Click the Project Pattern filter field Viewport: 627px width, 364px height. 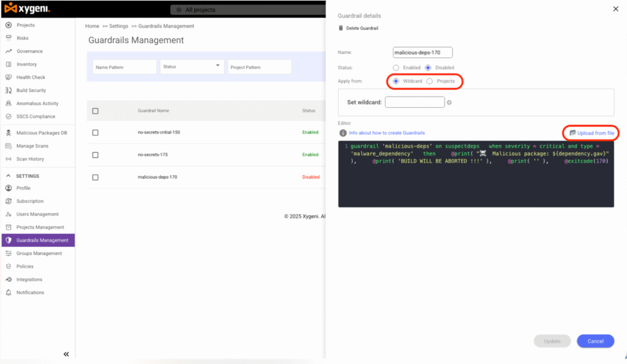[259, 67]
